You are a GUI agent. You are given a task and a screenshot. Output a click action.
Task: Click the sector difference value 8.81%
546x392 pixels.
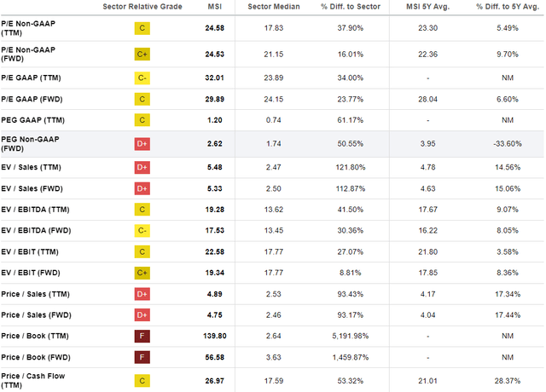(351, 273)
